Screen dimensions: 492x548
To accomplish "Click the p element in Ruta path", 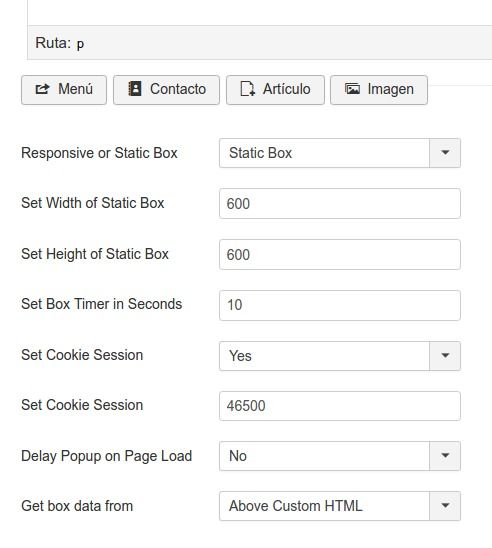I will [80, 44].
